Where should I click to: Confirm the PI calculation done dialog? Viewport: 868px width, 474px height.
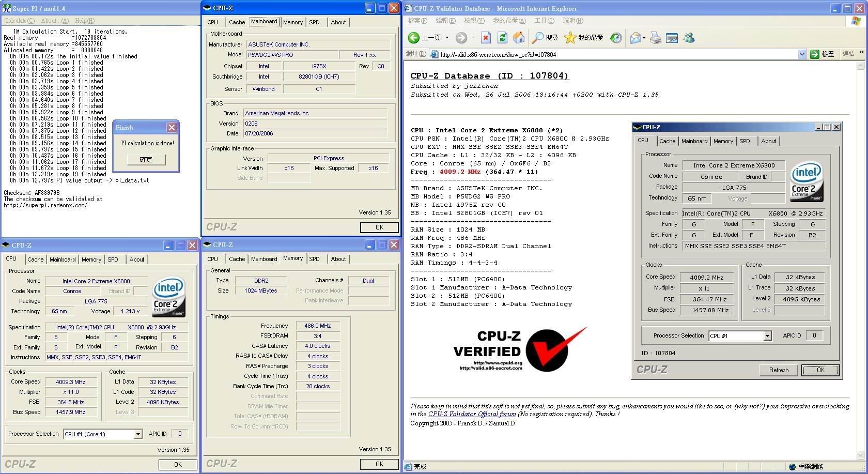tap(146, 159)
